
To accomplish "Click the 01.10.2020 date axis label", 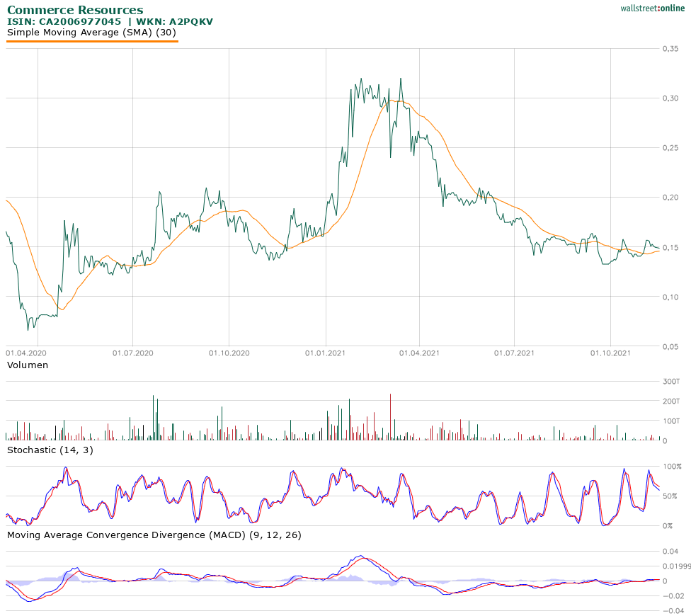I will click(x=229, y=353).
